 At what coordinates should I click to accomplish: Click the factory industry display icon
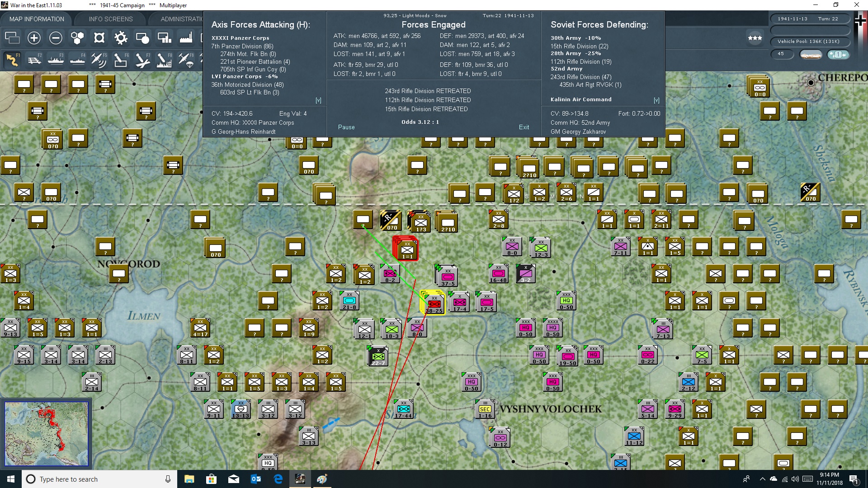coord(186,38)
